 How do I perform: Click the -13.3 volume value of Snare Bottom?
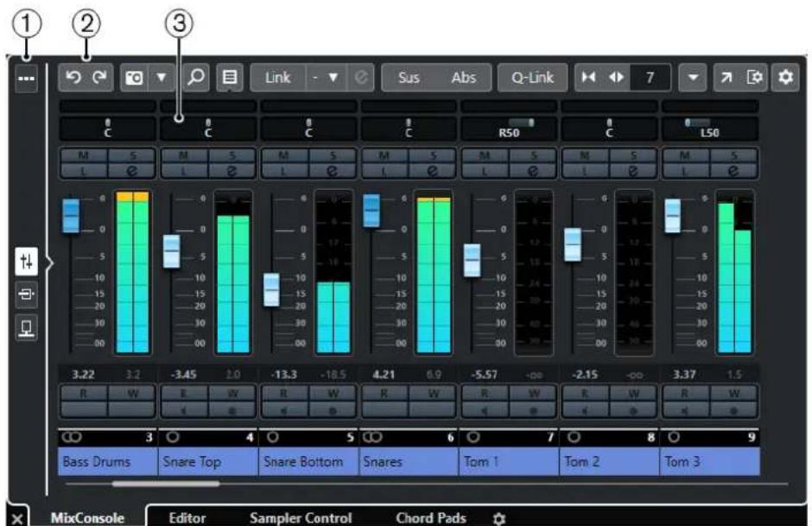(284, 374)
